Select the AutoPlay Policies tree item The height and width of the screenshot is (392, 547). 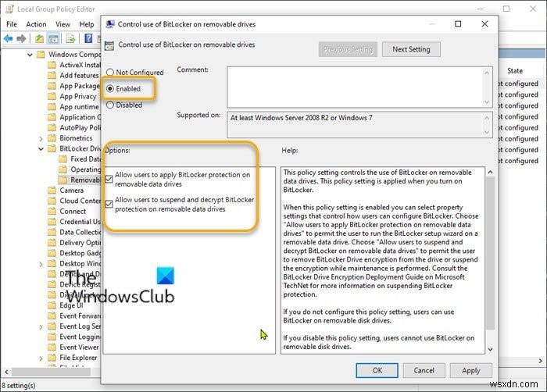tap(80, 127)
